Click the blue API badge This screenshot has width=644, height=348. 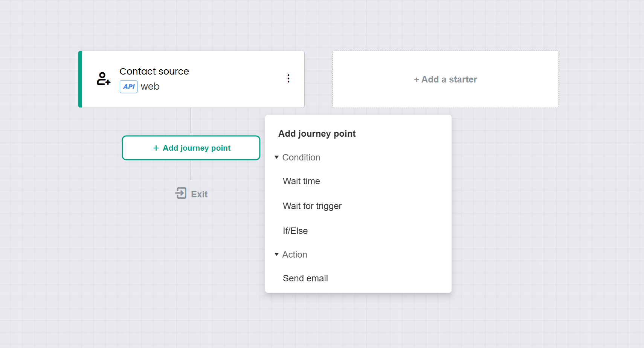click(x=128, y=87)
